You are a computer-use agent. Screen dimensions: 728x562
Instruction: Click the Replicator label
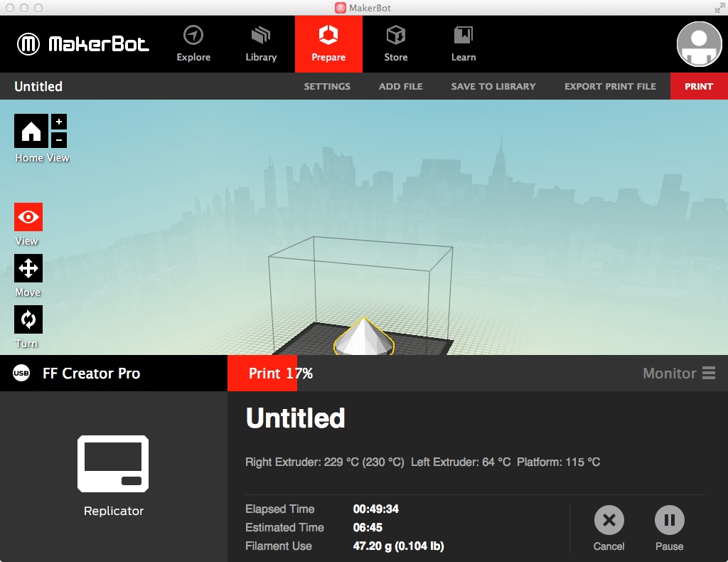pyautogui.click(x=114, y=511)
